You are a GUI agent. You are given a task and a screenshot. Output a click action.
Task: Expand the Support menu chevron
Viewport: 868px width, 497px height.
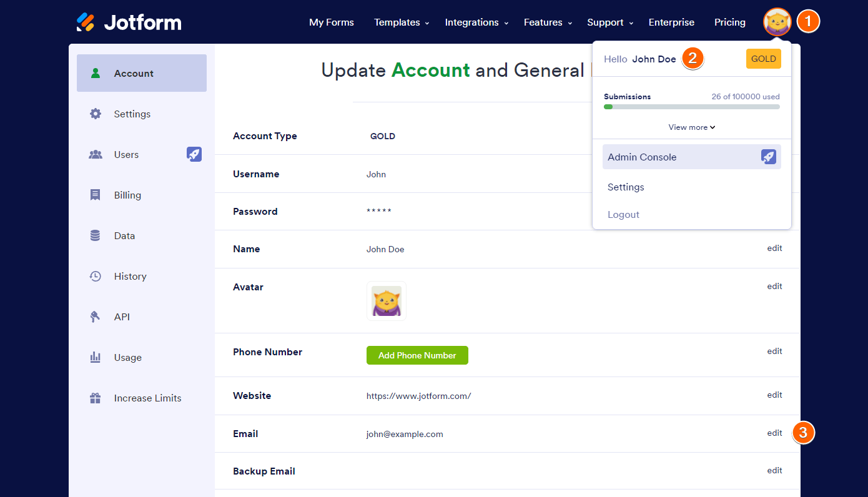tap(632, 23)
